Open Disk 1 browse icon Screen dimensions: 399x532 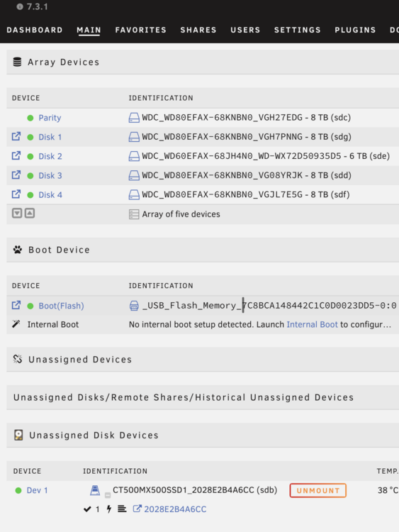pyautogui.click(x=16, y=136)
